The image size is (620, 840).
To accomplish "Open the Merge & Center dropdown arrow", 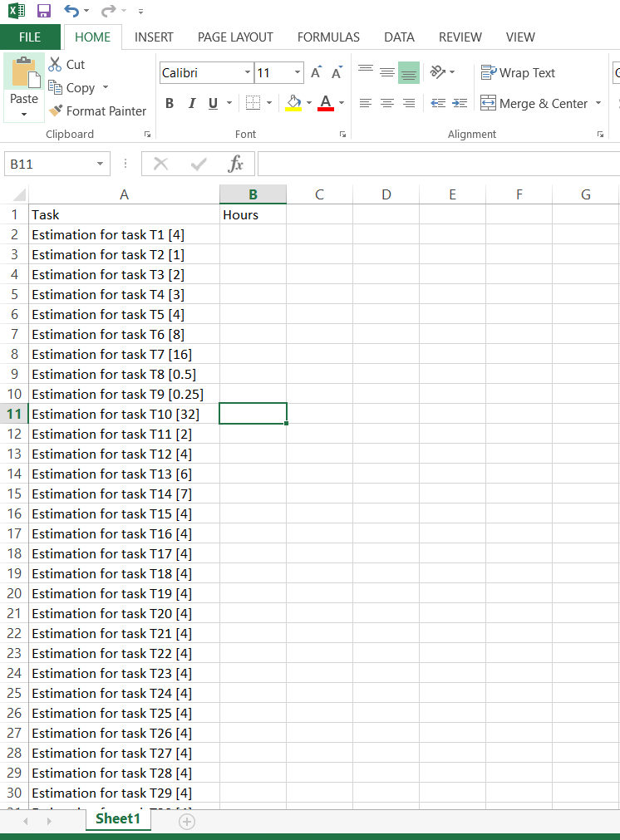I will [598, 103].
